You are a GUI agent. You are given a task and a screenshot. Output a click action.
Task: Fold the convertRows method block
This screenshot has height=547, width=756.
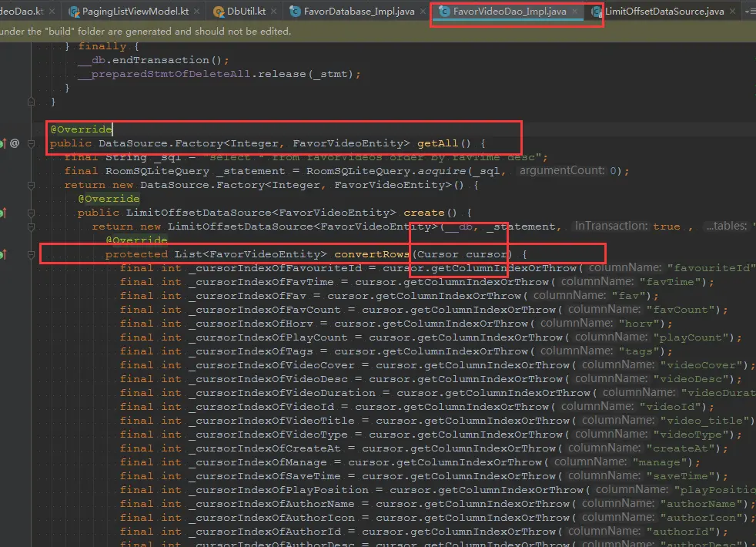pos(32,254)
